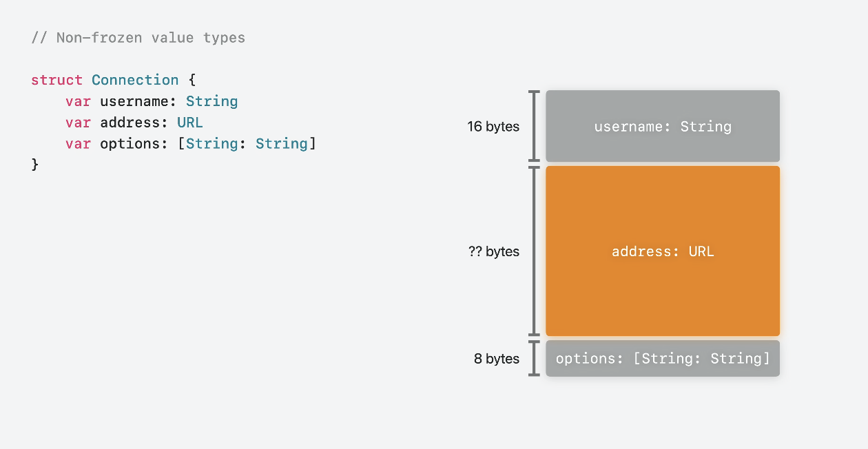The height and width of the screenshot is (449, 868).
Task: Select the "var options: [String: String]" code line
Action: [191, 144]
